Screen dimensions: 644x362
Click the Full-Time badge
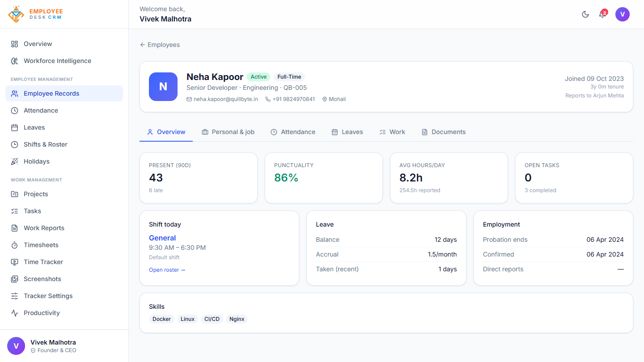(x=289, y=77)
